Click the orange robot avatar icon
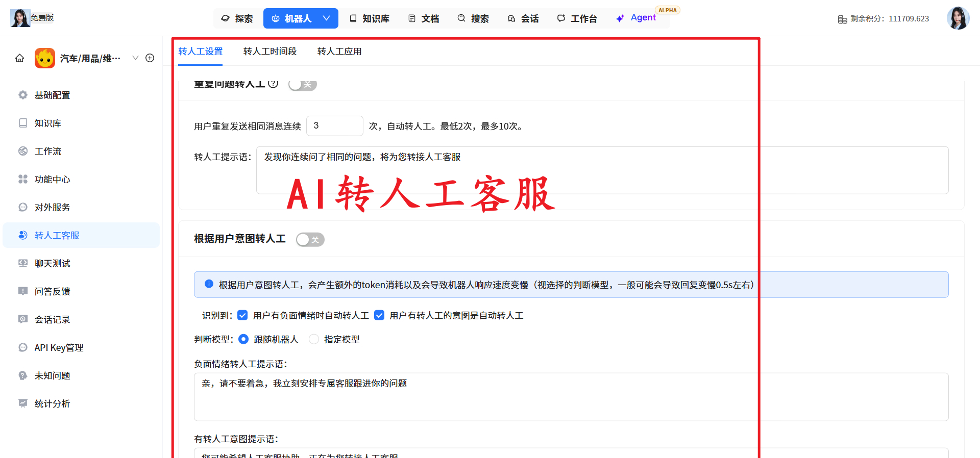 tap(45, 58)
